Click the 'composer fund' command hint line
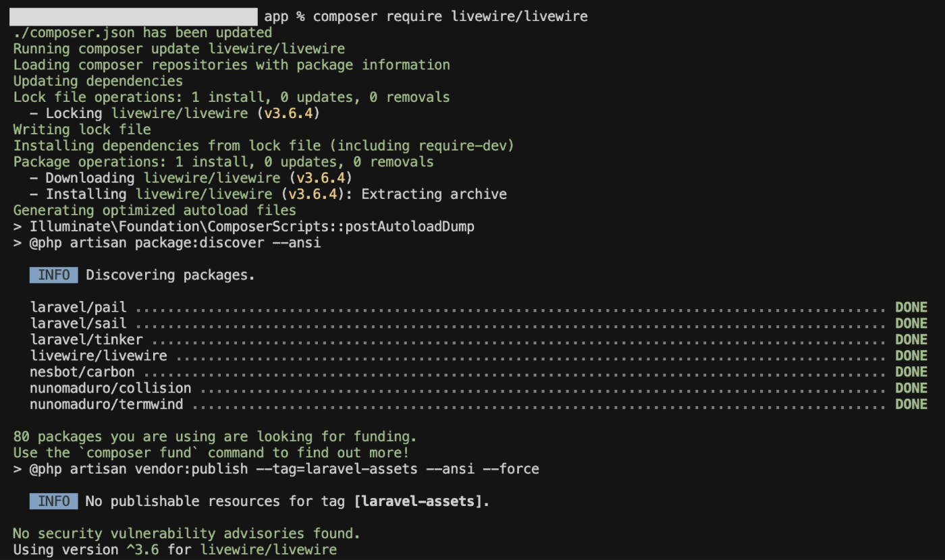945x560 pixels. coord(211,453)
